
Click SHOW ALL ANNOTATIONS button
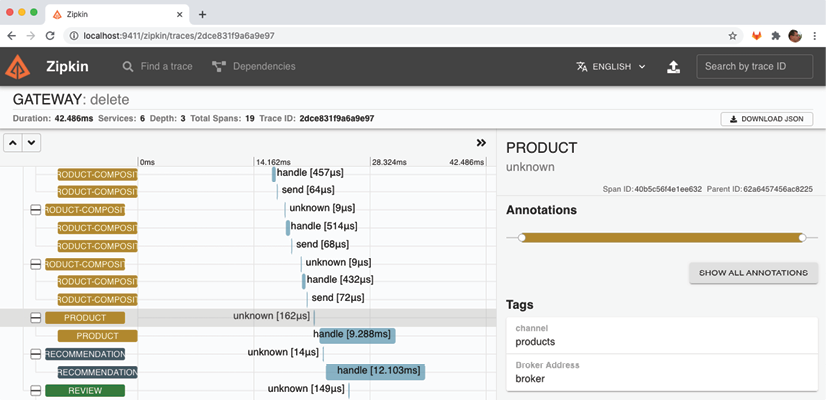pos(753,273)
